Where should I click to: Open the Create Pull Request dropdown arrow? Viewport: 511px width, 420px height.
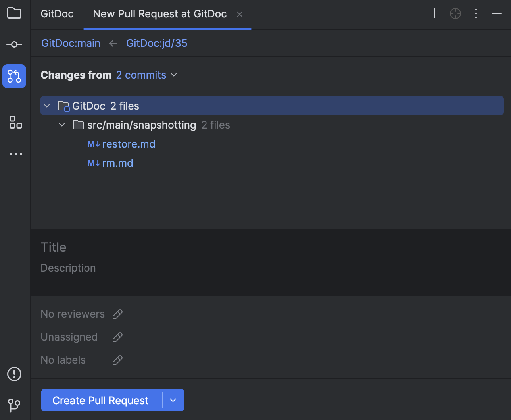pos(173,400)
